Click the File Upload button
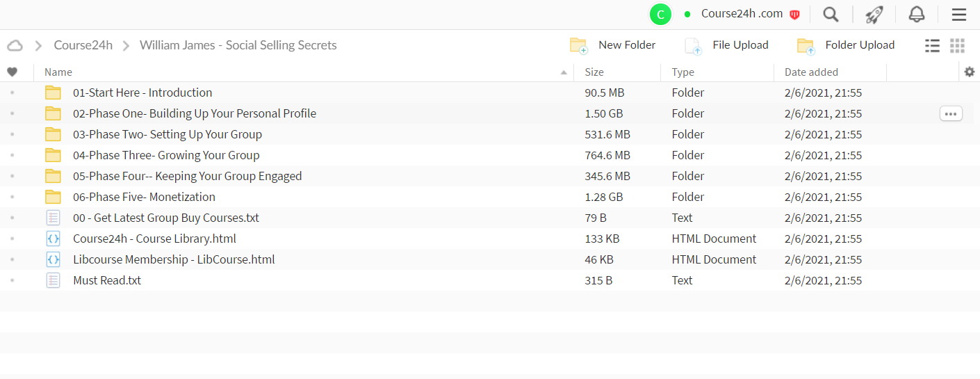 point(726,45)
